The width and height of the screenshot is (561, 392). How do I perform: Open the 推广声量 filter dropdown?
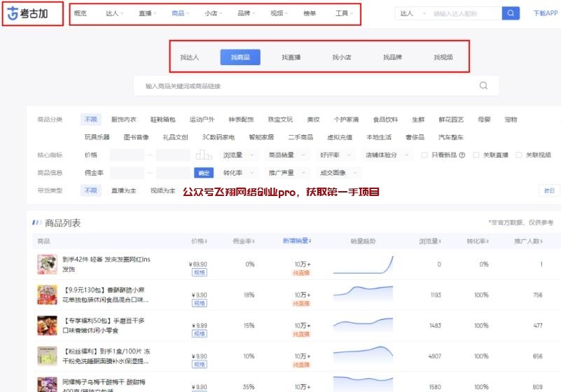287,173
